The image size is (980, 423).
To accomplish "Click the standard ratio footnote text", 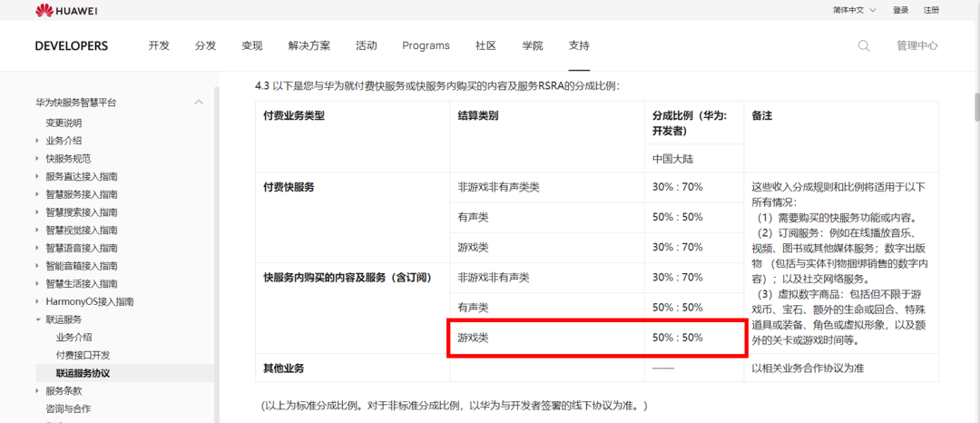I will point(455,406).
